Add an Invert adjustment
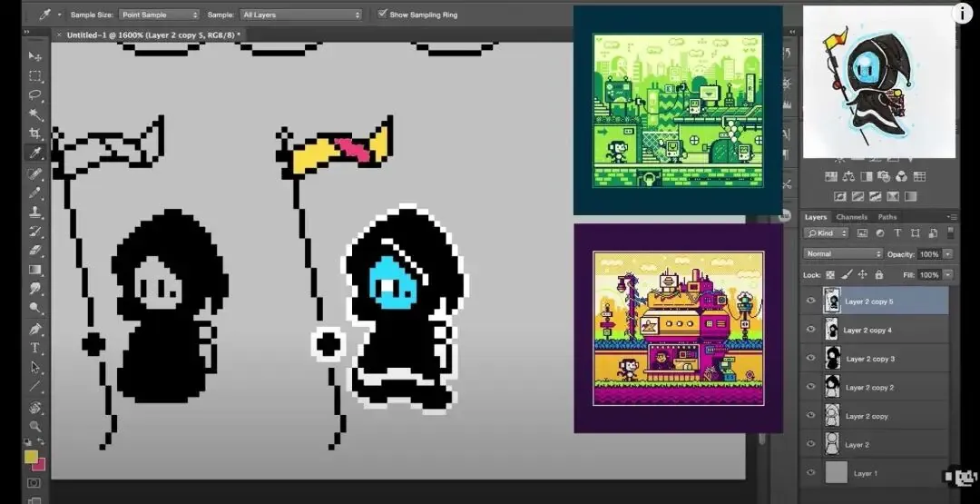This screenshot has width=980, height=504. 840,196
